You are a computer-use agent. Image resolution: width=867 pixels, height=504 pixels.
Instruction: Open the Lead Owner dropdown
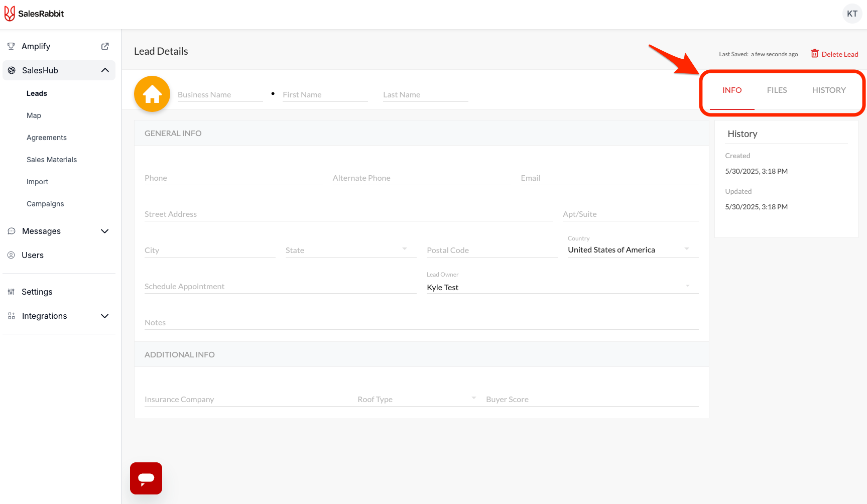pyautogui.click(x=563, y=287)
